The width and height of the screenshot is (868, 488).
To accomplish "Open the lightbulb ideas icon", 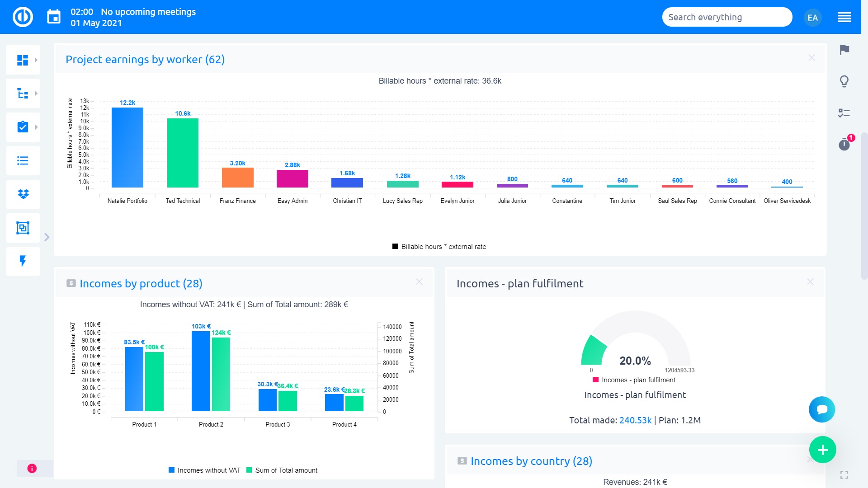I will click(x=844, y=82).
